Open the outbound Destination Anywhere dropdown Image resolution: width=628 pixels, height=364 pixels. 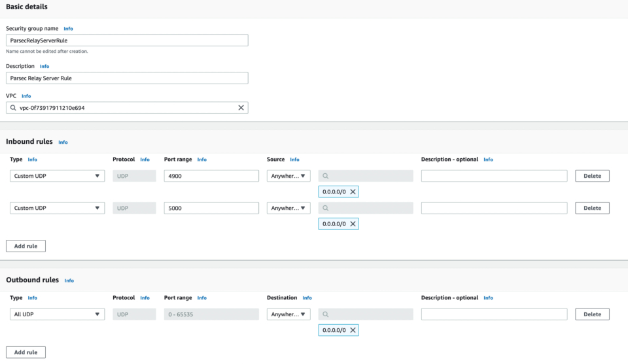[x=288, y=314]
